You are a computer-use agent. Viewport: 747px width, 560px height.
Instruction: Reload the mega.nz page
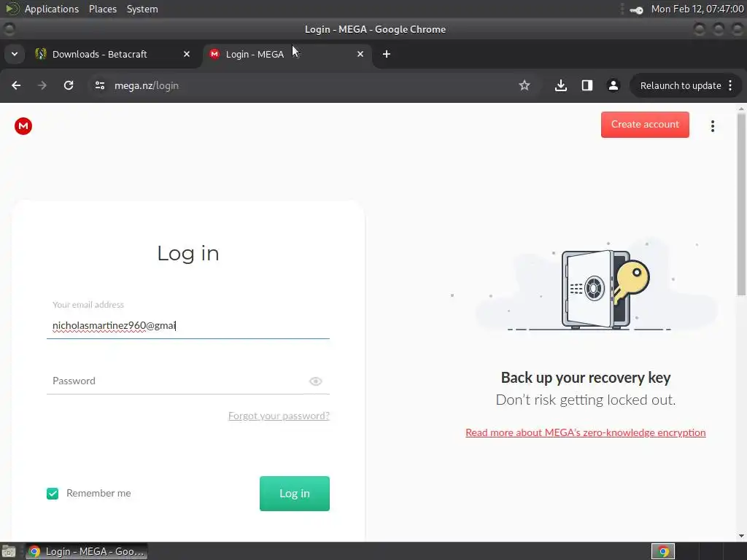(x=69, y=85)
